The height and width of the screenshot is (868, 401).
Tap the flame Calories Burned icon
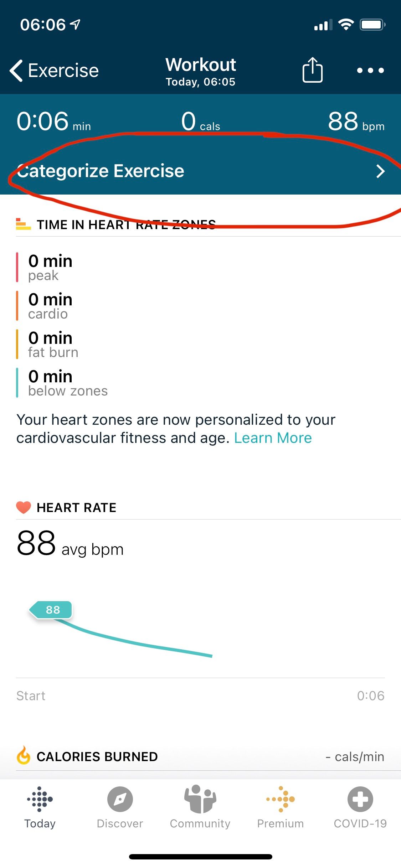coord(24,755)
